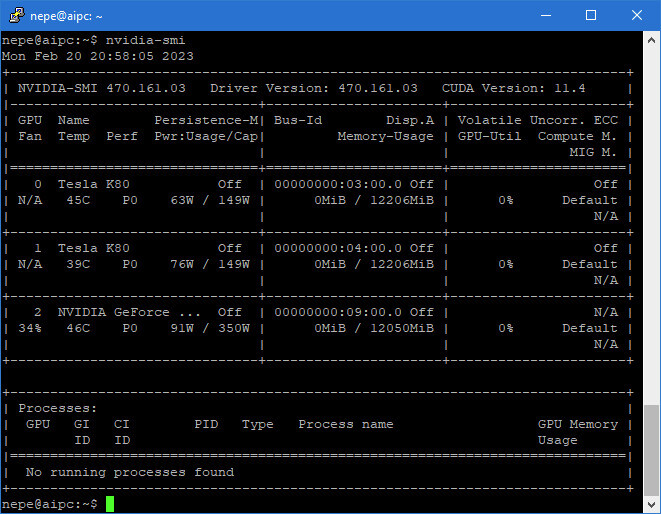Click the Bus-Id column header
661x514 pixels.
pyautogui.click(x=298, y=120)
